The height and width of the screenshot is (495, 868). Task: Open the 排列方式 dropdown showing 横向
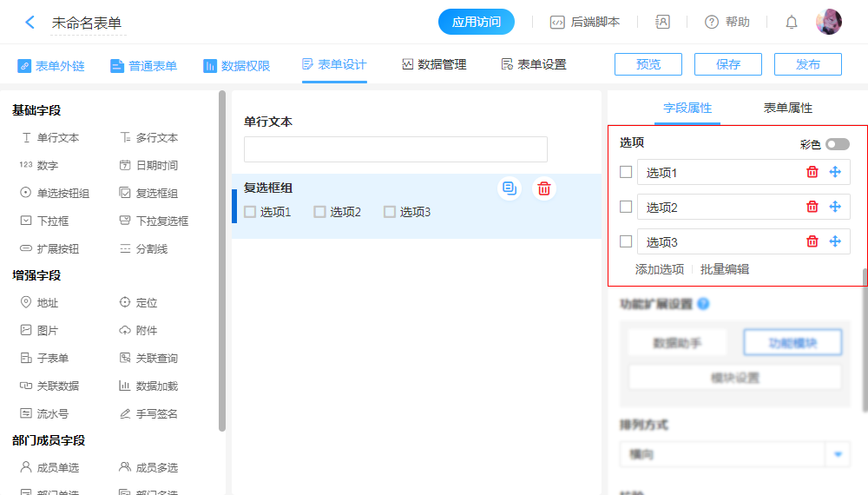734,454
